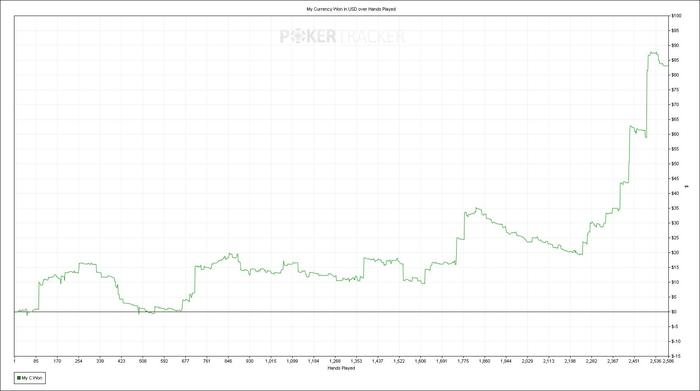This screenshot has height=391, width=700.
Task: Click the 423 x-axis tick label
Action: 121,361
